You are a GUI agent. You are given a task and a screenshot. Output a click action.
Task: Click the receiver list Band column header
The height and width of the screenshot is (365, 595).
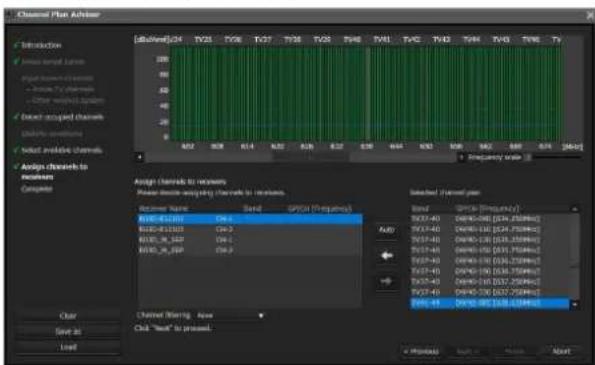click(x=252, y=209)
